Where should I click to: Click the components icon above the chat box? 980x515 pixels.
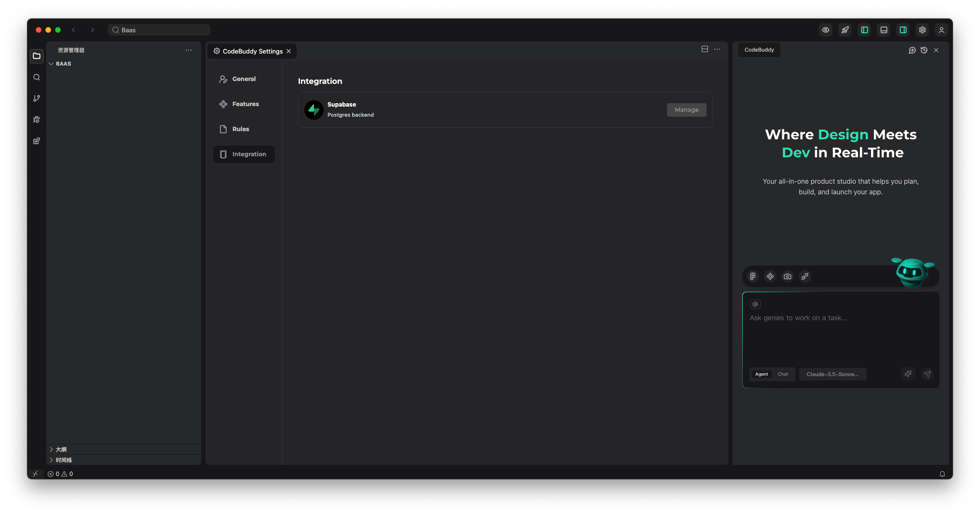[x=770, y=276]
